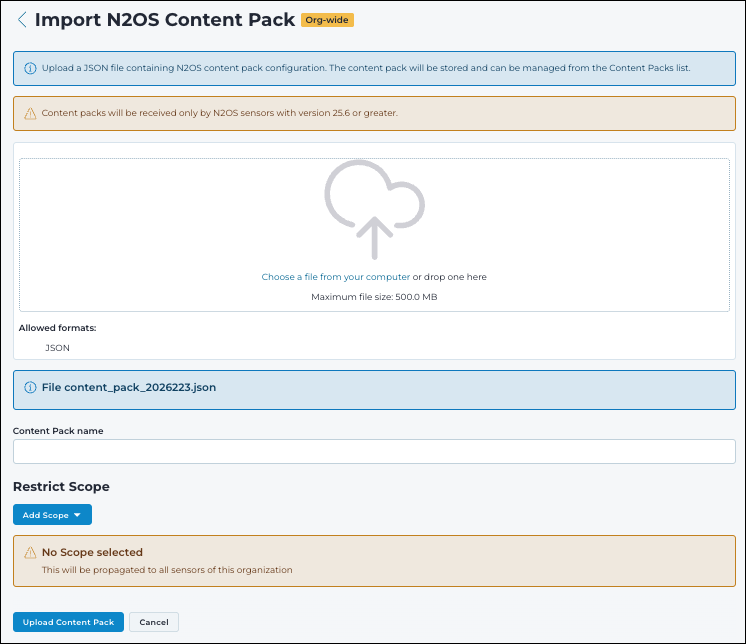Screen dimensions: 746x644
Task: Click warning icon in No Scope selected
Action: 30,552
